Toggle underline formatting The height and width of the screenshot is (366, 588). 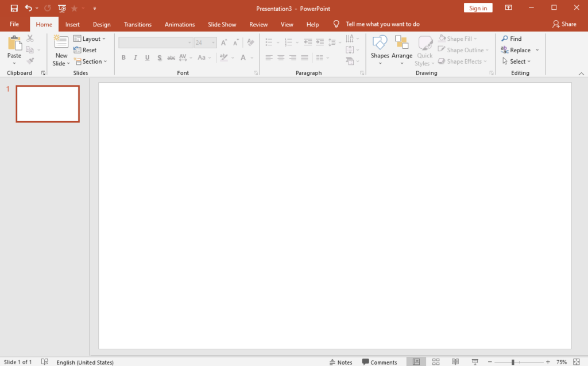tap(147, 57)
